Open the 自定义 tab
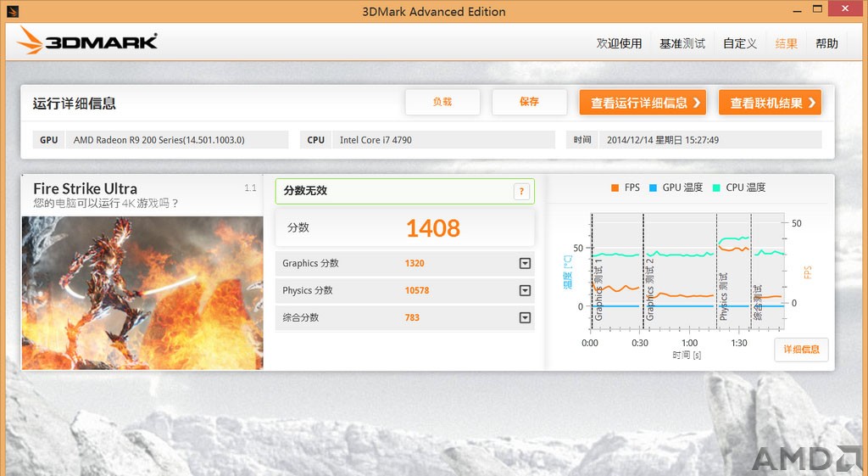This screenshot has height=476, width=868. [x=739, y=43]
